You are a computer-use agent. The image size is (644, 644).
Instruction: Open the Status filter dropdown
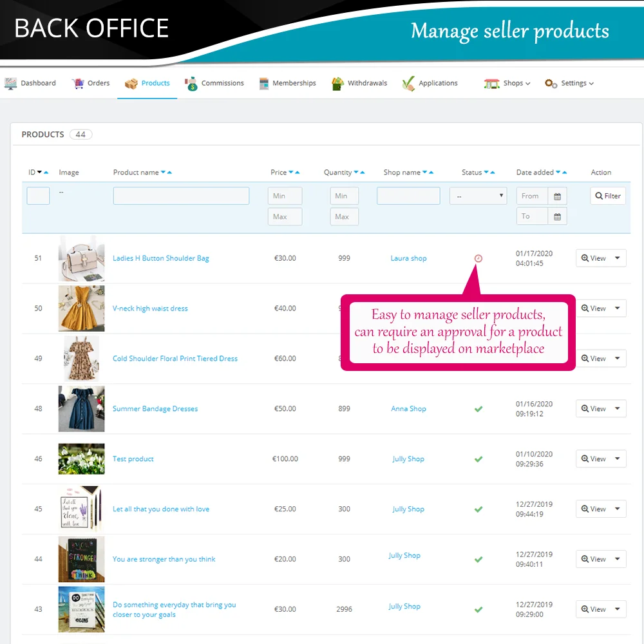478,195
